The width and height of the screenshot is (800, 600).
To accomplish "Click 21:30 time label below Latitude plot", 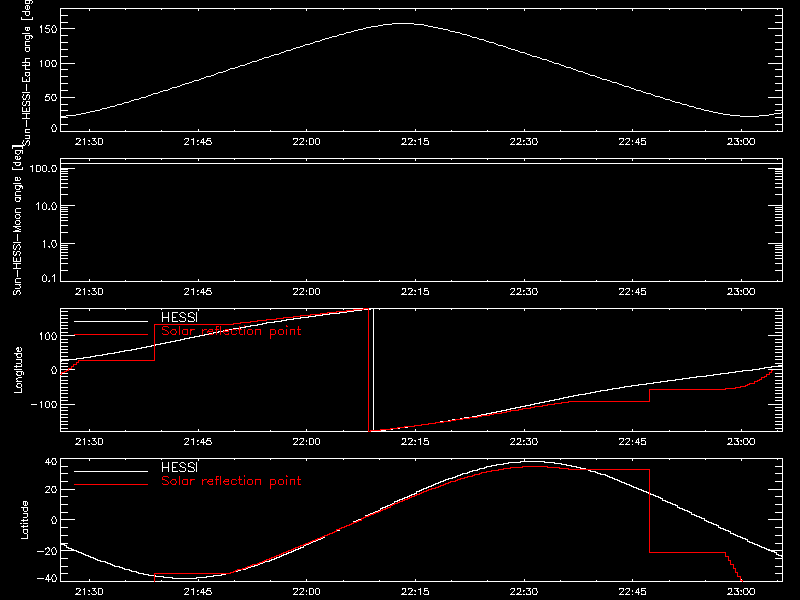I will 89,592.
